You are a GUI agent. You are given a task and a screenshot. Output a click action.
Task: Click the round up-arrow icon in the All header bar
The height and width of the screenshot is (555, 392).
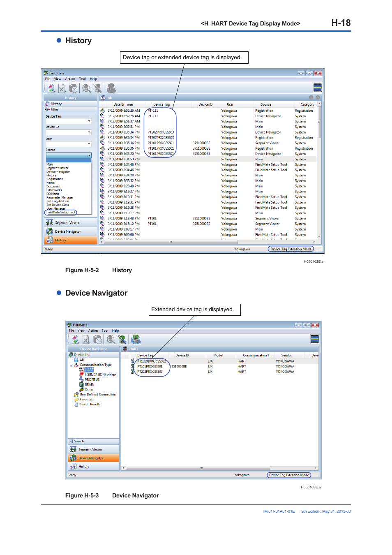point(318,97)
